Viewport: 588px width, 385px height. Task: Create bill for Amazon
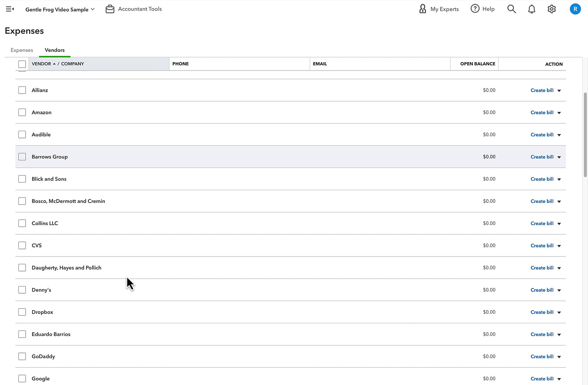[542, 113]
